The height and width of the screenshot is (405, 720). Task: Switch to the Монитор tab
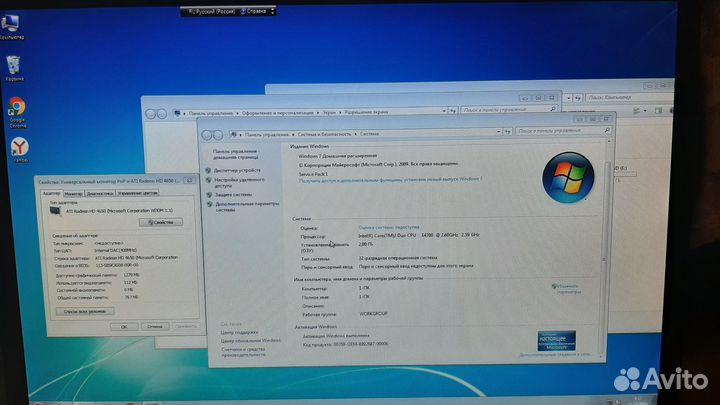(73, 194)
